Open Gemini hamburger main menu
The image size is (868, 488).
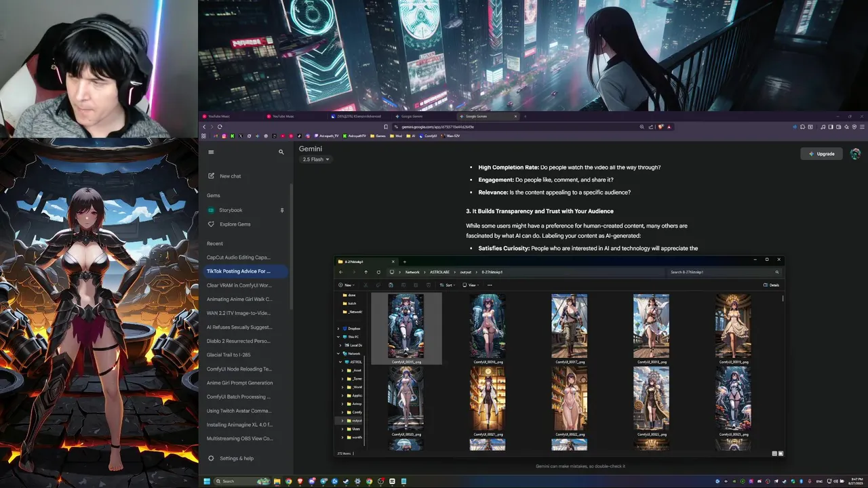click(x=211, y=152)
